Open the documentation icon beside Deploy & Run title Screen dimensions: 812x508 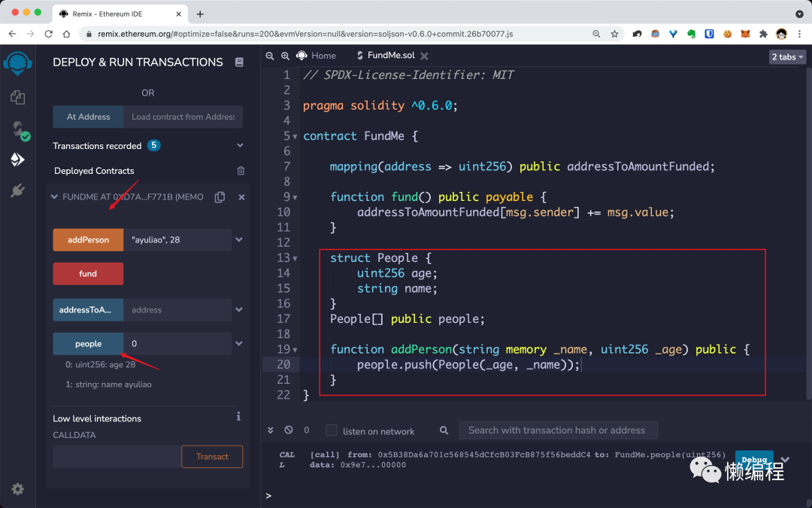coord(239,62)
